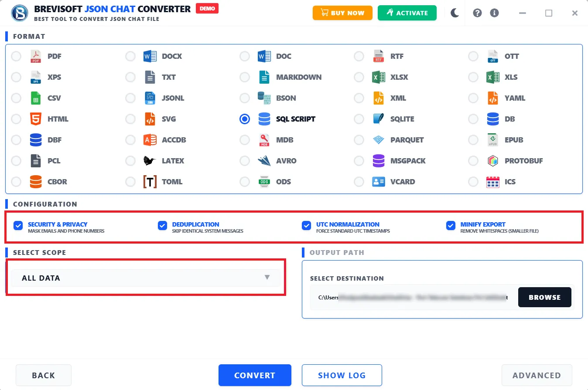Image resolution: width=588 pixels, height=390 pixels.
Task: Open the Advanced settings button
Action: [x=537, y=375]
